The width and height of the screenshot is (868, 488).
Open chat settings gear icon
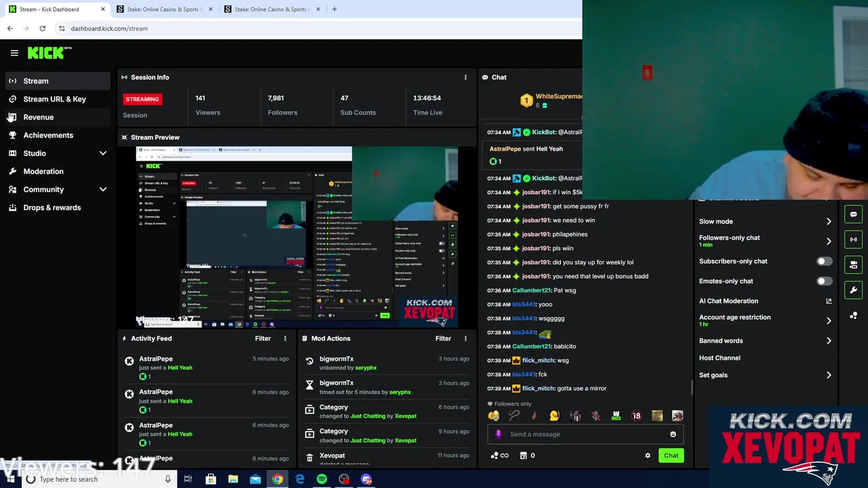click(648, 455)
